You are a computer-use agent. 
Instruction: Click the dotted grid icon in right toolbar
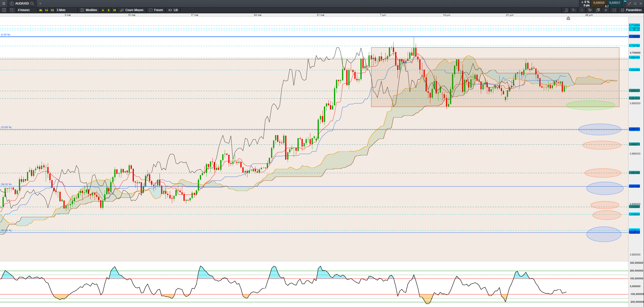point(582,10)
